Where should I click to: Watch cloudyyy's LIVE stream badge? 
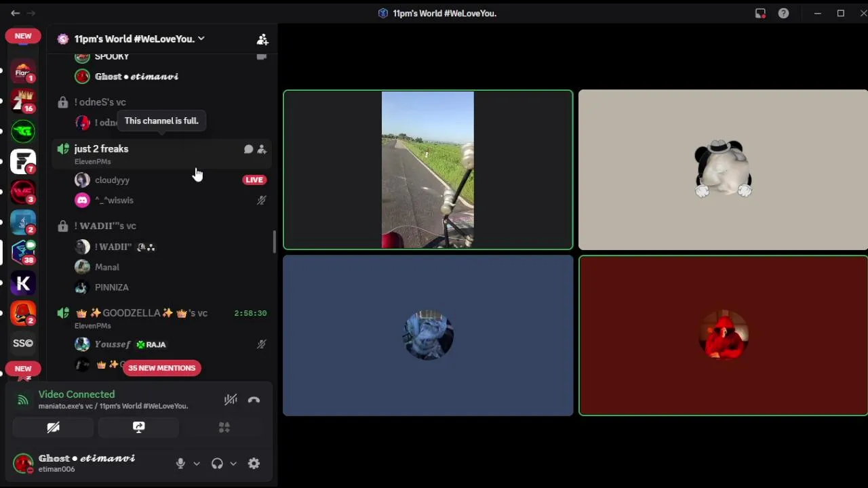(x=254, y=180)
